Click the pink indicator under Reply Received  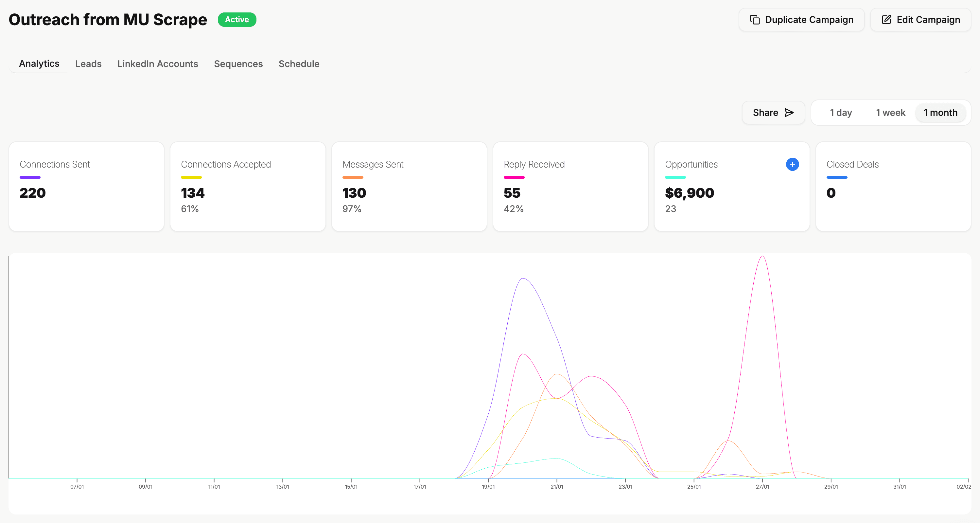[514, 177]
